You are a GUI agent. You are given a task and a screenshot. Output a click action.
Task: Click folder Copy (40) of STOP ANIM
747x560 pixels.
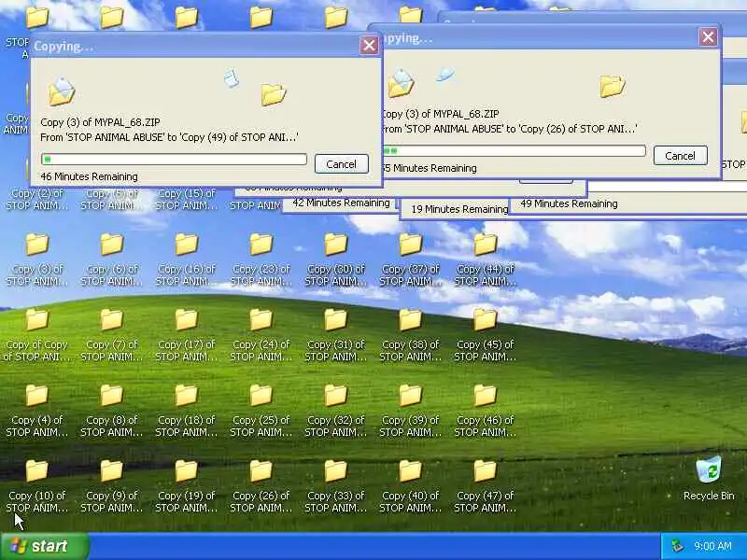point(410,486)
